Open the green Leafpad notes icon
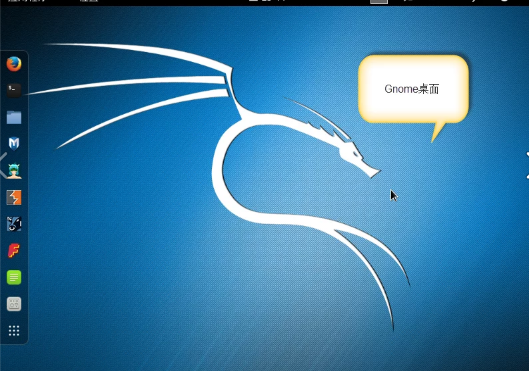This screenshot has height=371, width=529. point(14,278)
